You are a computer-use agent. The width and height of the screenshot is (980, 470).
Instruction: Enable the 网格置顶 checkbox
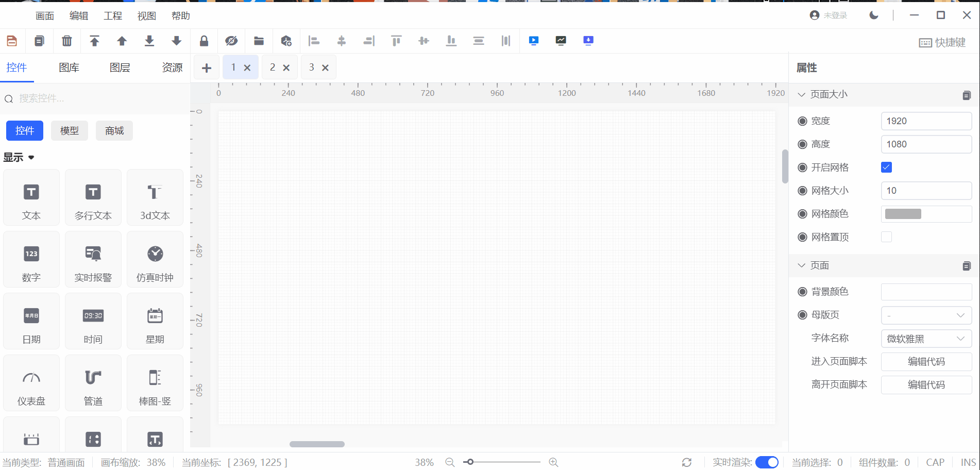click(886, 237)
